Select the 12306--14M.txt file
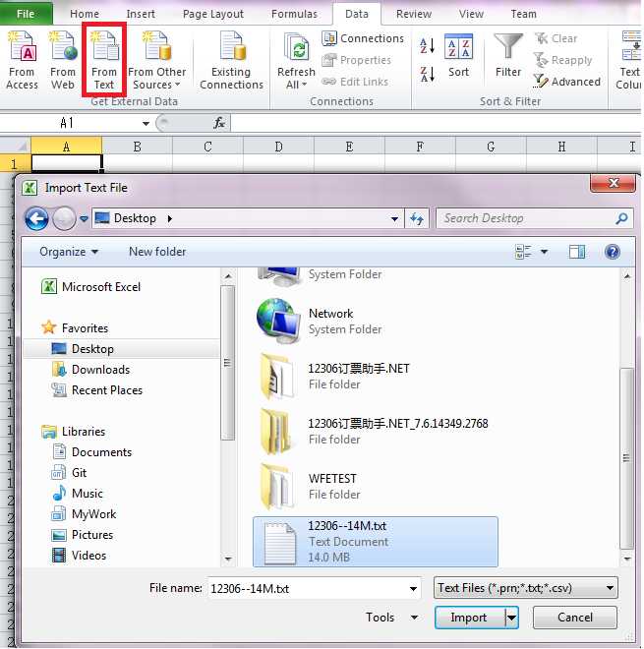This screenshot has height=649, width=644. point(376,542)
